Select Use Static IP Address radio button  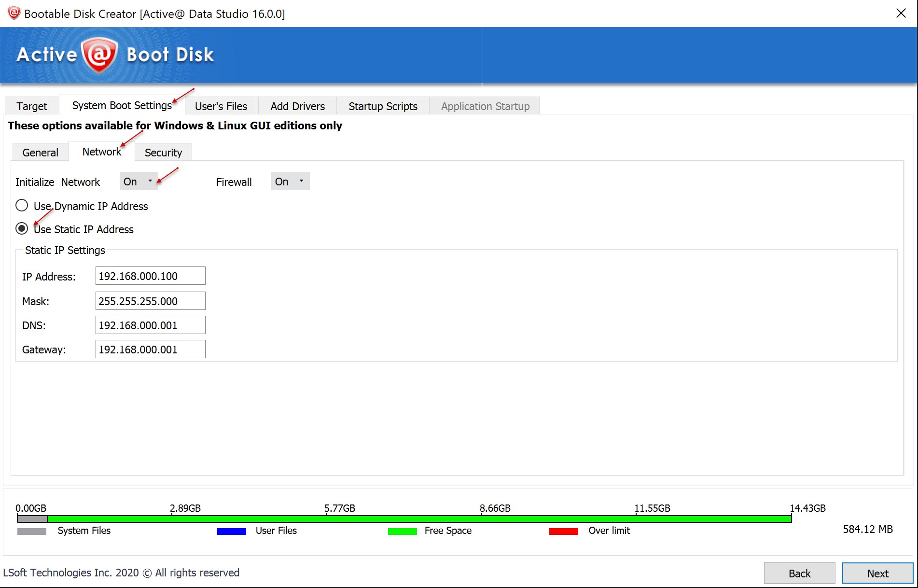(x=22, y=228)
